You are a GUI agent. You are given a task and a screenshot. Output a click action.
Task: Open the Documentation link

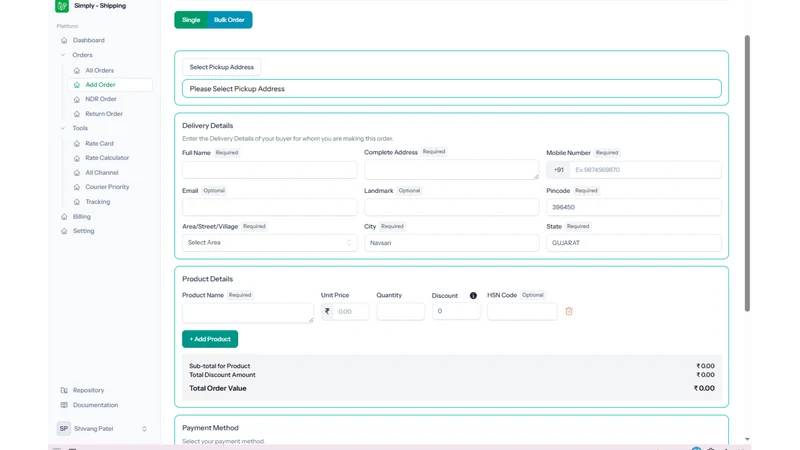(x=95, y=405)
